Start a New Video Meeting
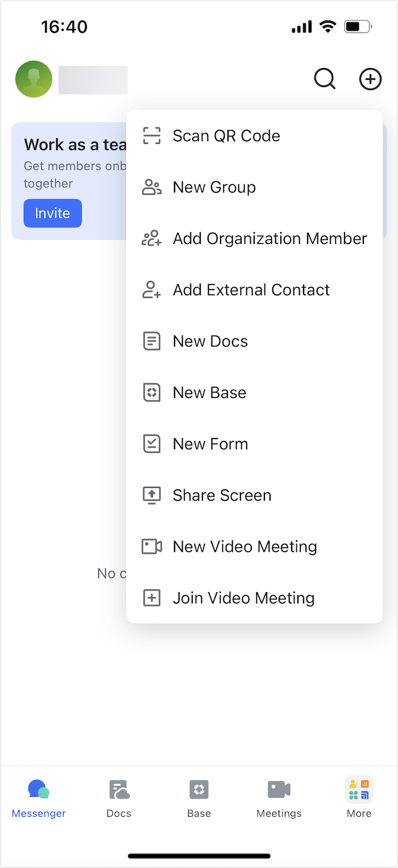Viewport: 398px width, 868px height. coord(151,546)
